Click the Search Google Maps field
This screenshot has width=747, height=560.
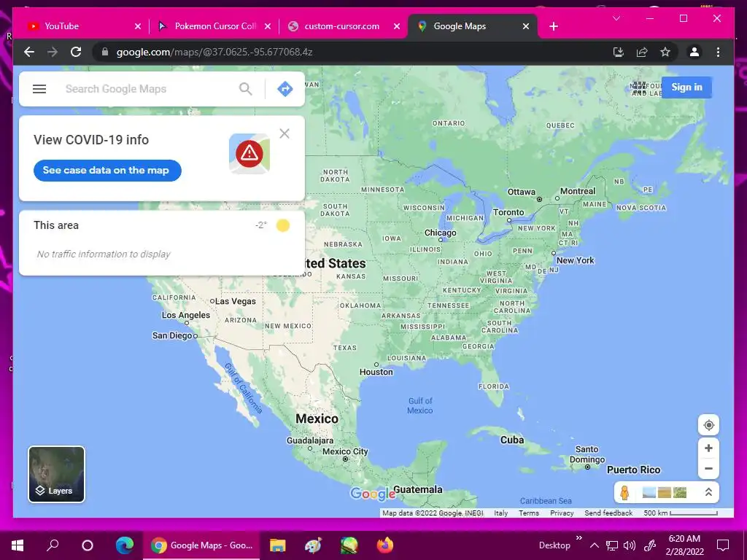click(147, 89)
